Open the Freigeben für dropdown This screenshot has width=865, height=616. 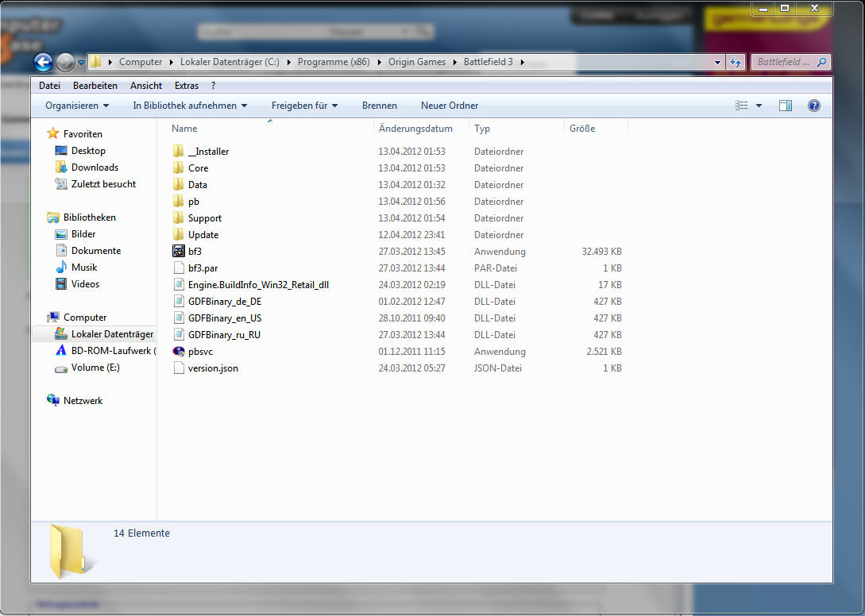pos(304,106)
